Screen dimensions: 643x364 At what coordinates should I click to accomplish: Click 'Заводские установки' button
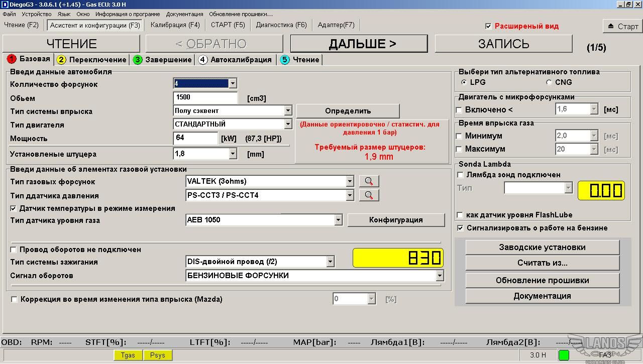[542, 247]
